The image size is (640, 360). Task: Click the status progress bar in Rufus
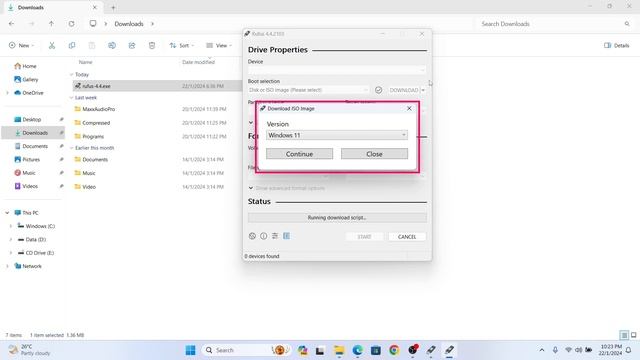337,218
